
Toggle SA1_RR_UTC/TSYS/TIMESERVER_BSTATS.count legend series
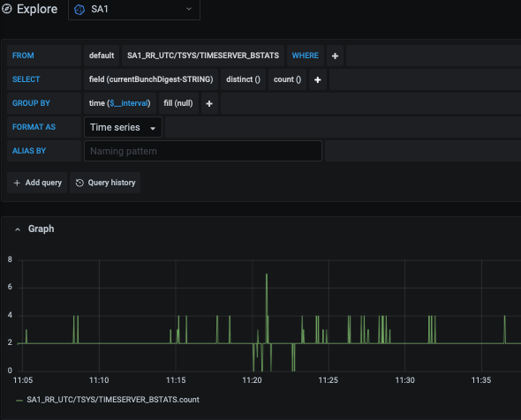point(113,400)
